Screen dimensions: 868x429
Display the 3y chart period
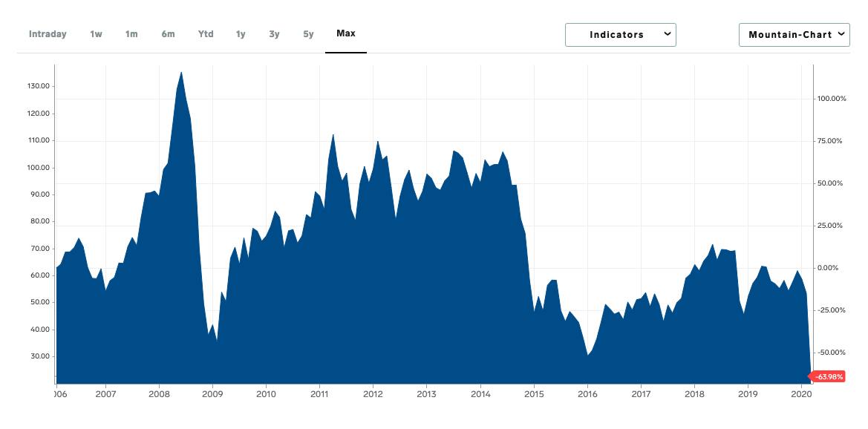[274, 34]
